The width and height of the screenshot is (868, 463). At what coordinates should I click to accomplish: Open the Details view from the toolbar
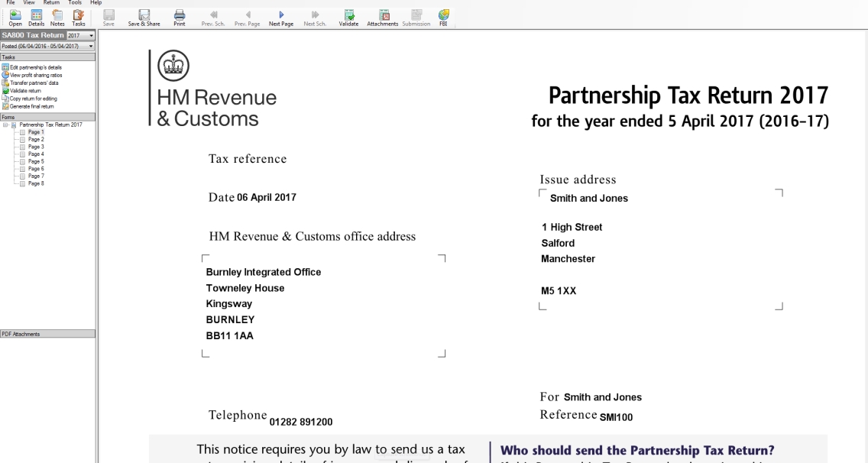[x=37, y=17]
